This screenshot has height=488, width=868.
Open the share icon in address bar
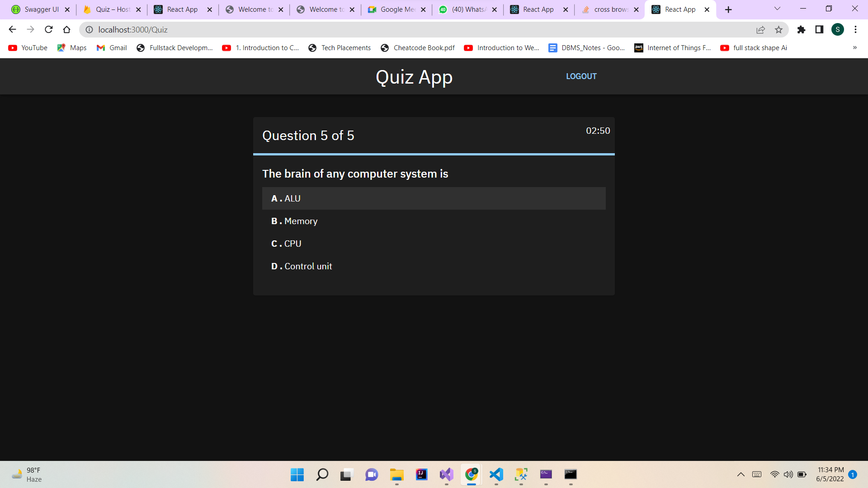pos(761,29)
